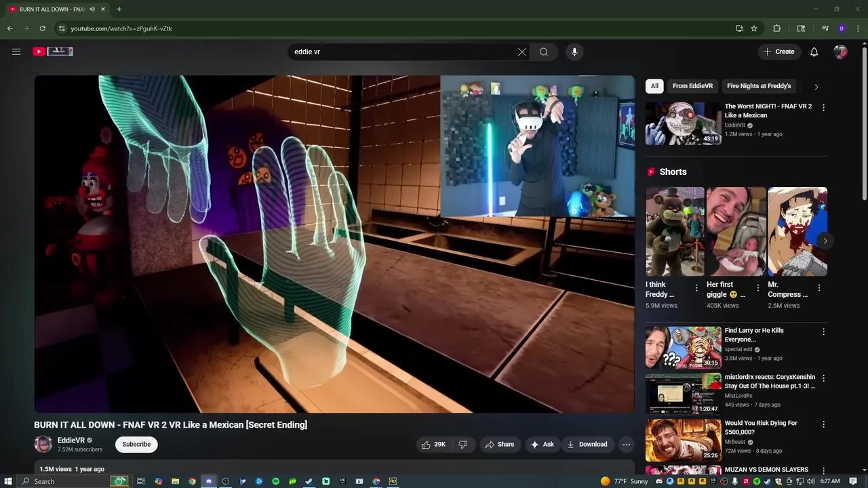868x488 pixels.
Task: Open the I think Freddy short
Action: tap(675, 231)
